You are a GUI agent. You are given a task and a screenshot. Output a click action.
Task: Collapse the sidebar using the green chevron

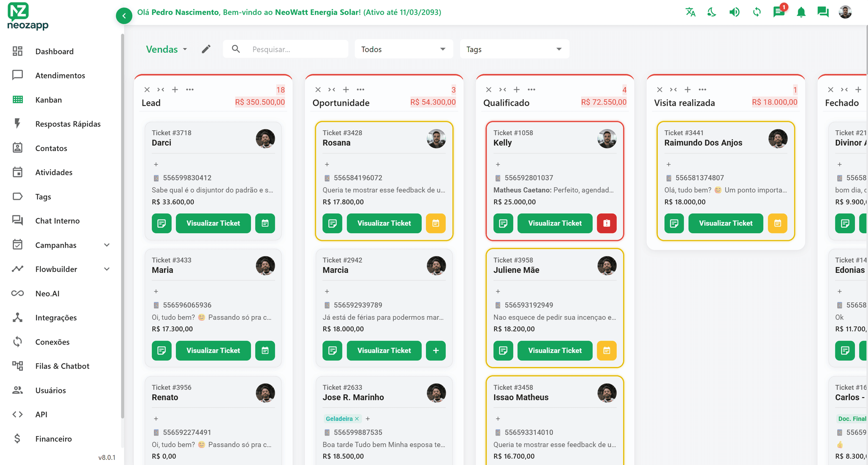124,15
